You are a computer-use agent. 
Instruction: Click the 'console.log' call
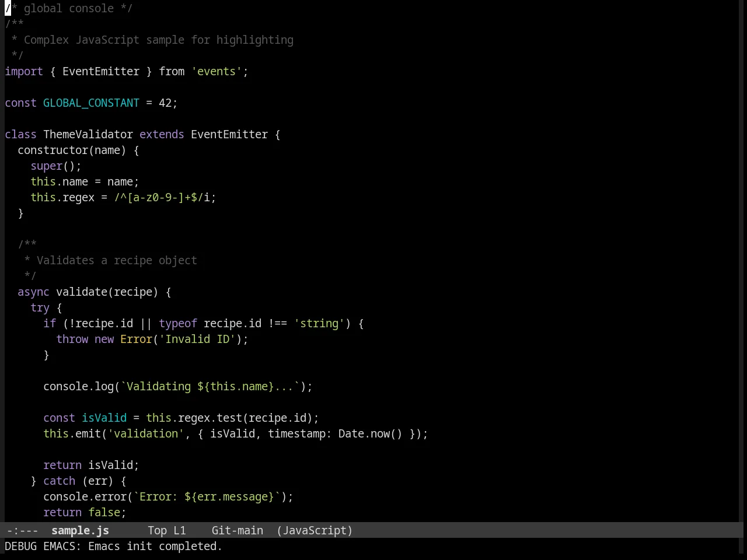pos(78,386)
